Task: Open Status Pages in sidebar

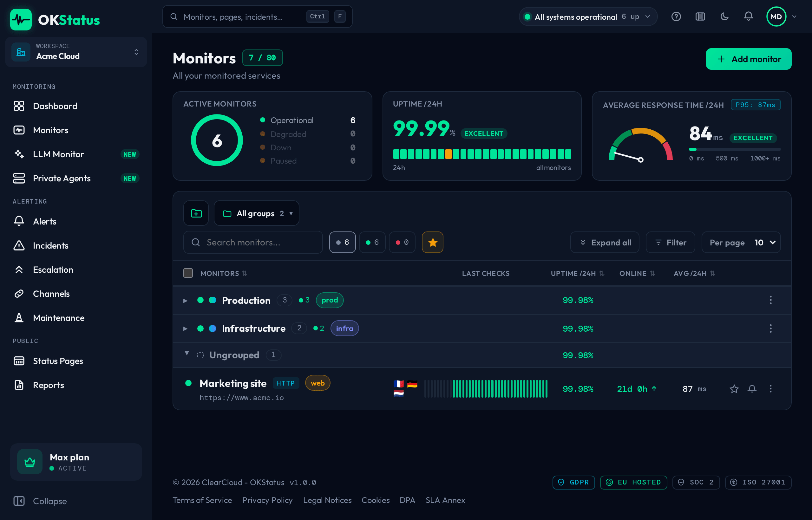Action: click(76, 361)
